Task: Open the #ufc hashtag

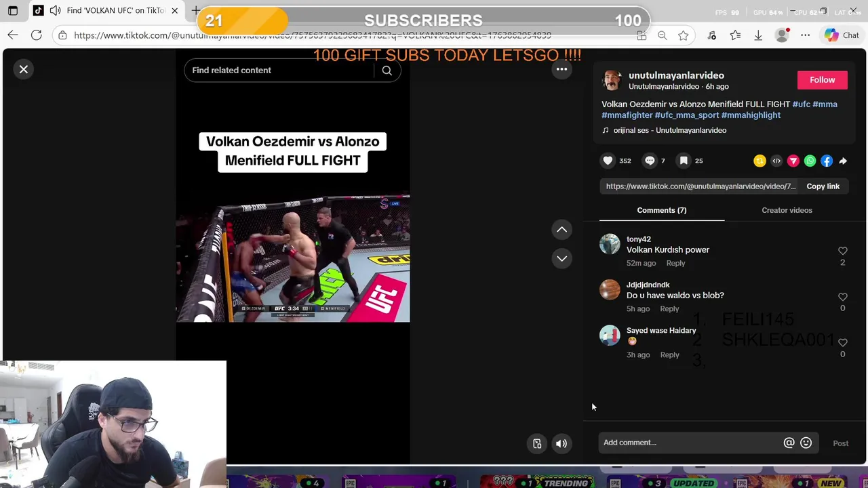Action: point(801,104)
